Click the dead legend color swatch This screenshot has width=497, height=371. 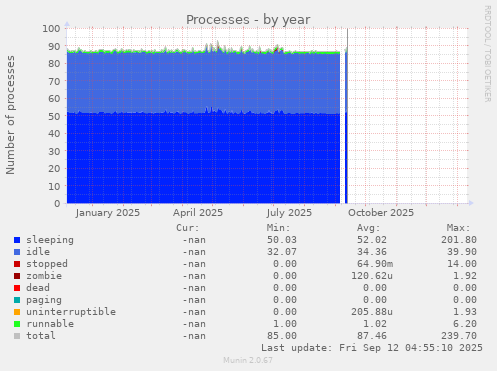click(x=17, y=288)
